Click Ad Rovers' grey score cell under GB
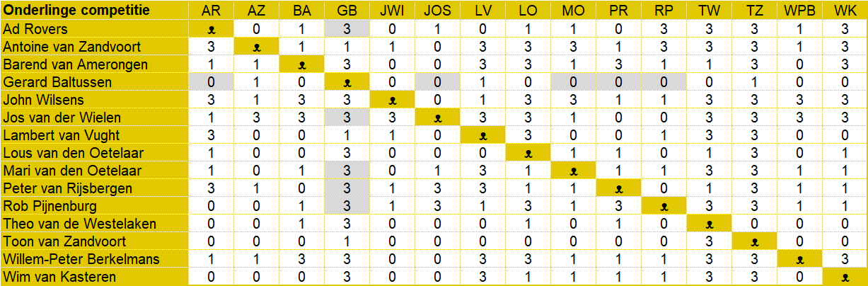The height and width of the screenshot is (286, 868). [347, 29]
